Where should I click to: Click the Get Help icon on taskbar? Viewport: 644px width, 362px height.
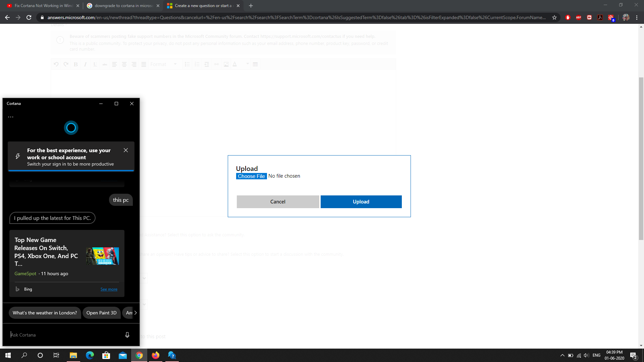tap(172, 355)
